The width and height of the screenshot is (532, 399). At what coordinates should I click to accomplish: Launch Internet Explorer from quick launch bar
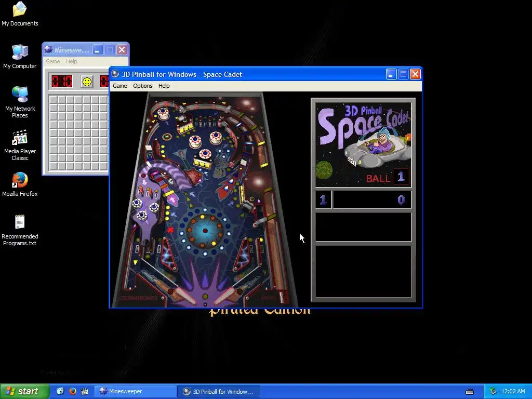[60, 391]
